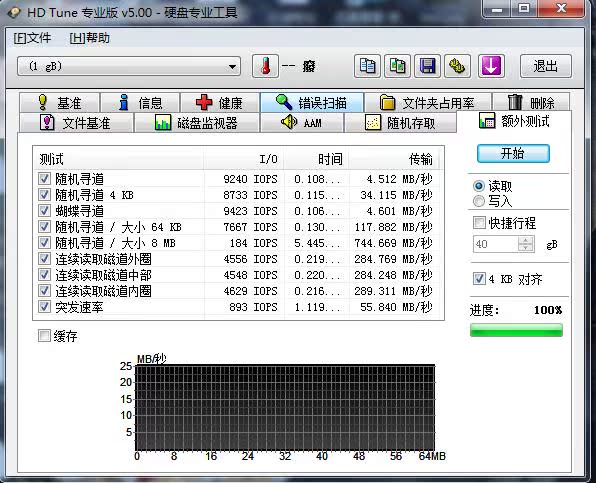Open the 基准 benchmark tab
Viewport: 596px width, 483px height.
pos(60,103)
